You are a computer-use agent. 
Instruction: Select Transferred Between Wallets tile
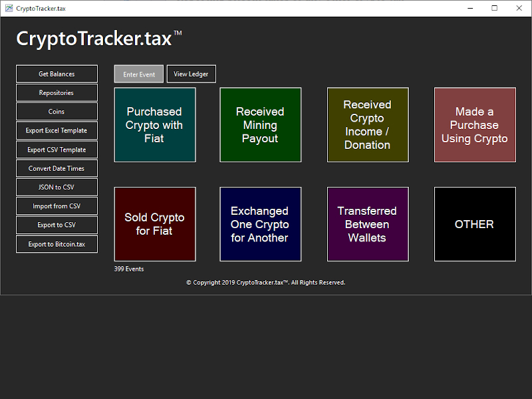[368, 224]
